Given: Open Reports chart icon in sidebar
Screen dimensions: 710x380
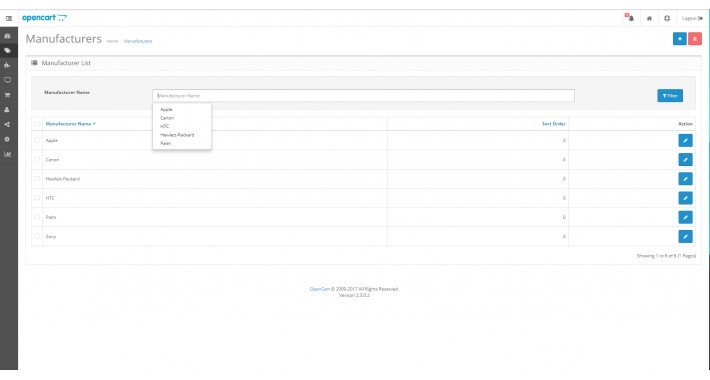Looking at the screenshot, I should pos(7,154).
